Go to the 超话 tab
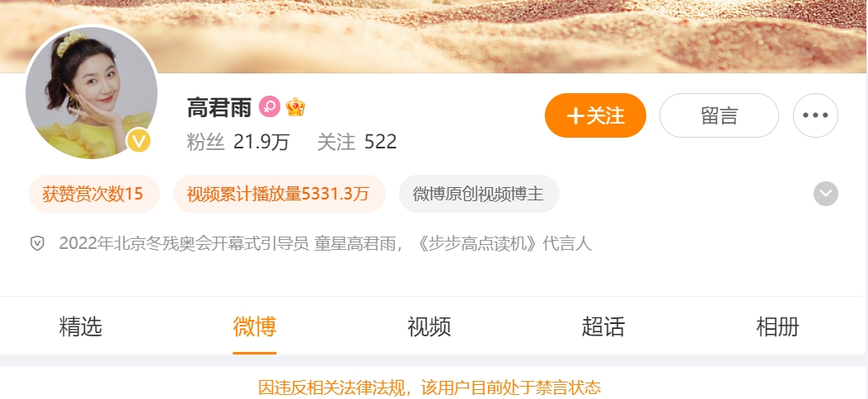 pos(603,326)
